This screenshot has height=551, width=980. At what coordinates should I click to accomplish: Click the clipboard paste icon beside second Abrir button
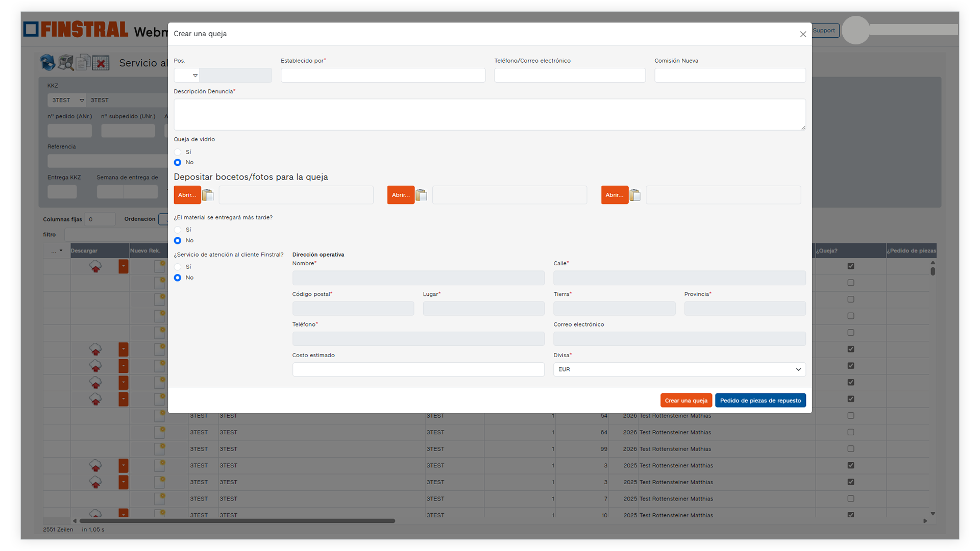click(421, 195)
